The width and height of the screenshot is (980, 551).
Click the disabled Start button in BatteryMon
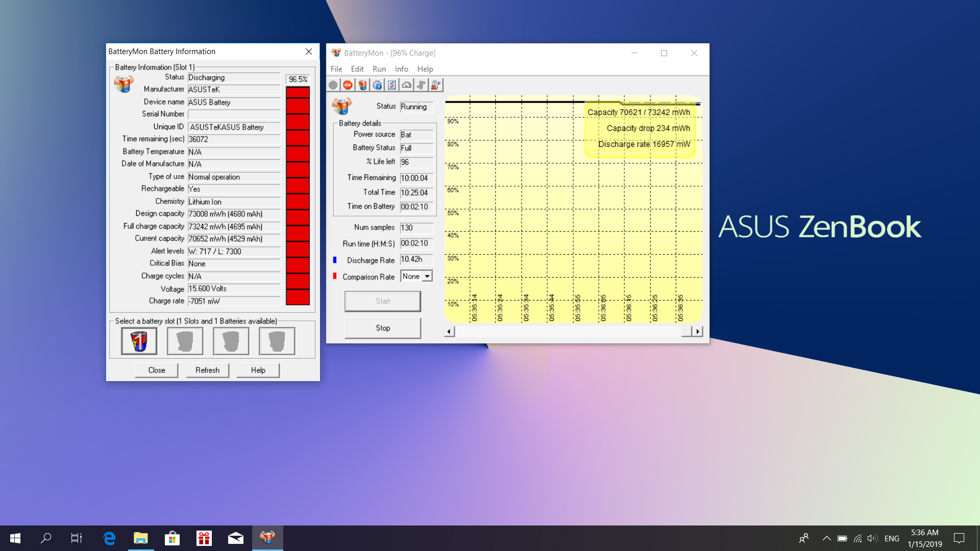(x=383, y=302)
